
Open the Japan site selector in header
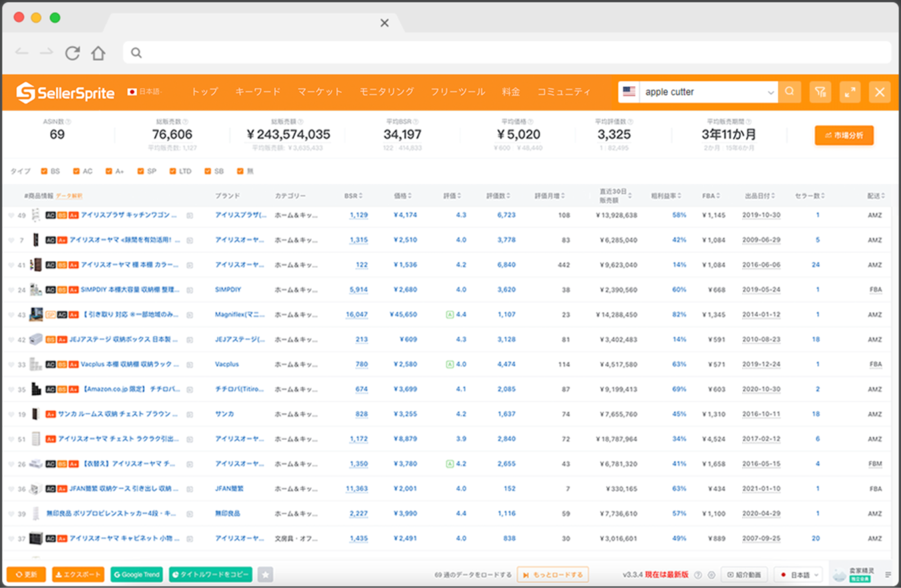click(144, 92)
